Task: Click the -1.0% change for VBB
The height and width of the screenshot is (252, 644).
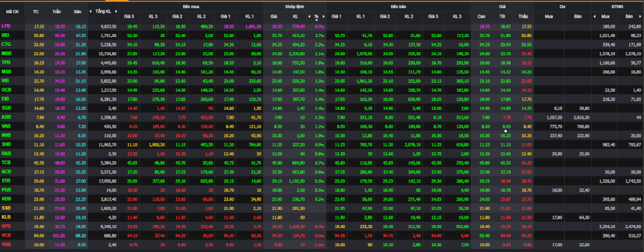Action: (x=319, y=244)
